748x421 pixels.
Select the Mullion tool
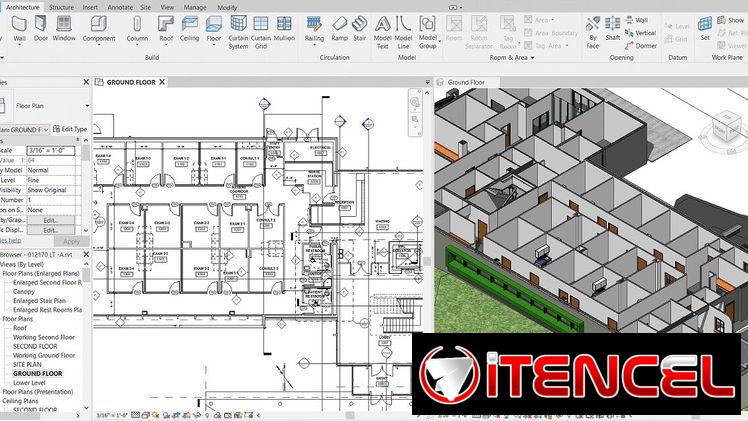[x=284, y=28]
